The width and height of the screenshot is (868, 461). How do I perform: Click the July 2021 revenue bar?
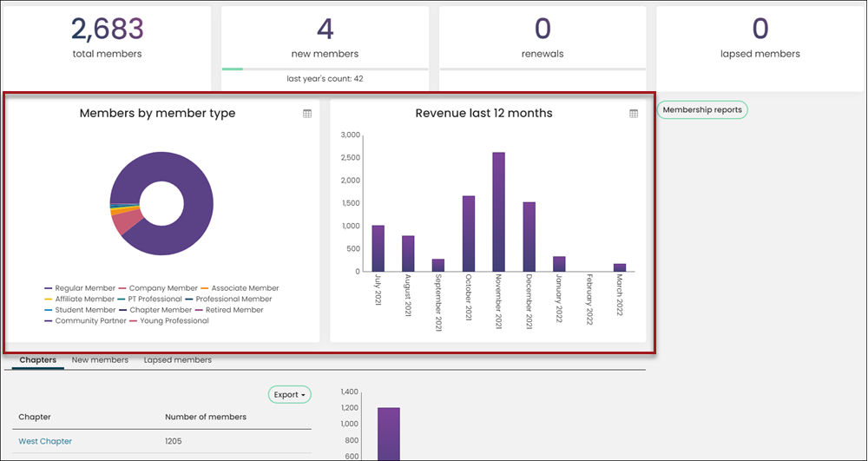[378, 248]
